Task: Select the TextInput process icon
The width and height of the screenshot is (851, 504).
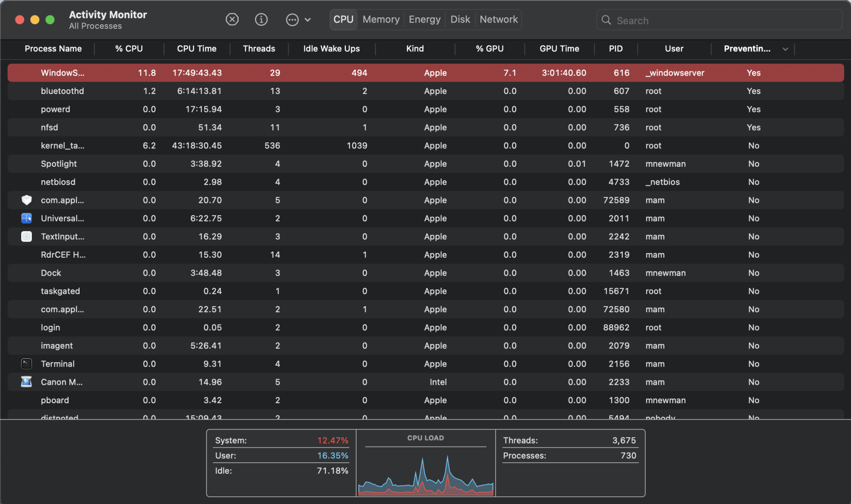Action: 26,236
